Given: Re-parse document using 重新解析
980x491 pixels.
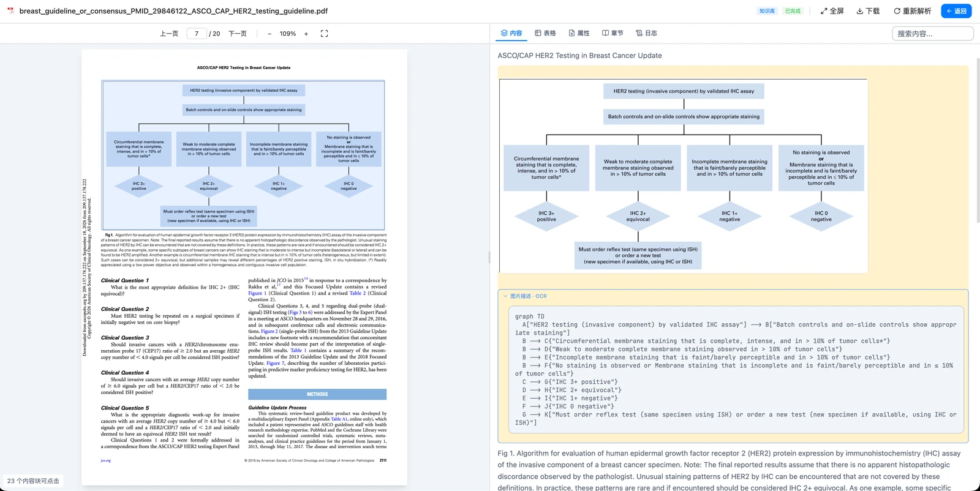Looking at the screenshot, I should [912, 11].
